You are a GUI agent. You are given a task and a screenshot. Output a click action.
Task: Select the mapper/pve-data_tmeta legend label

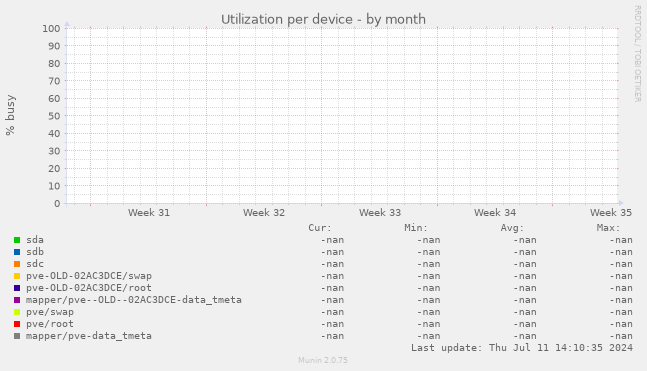click(x=89, y=336)
